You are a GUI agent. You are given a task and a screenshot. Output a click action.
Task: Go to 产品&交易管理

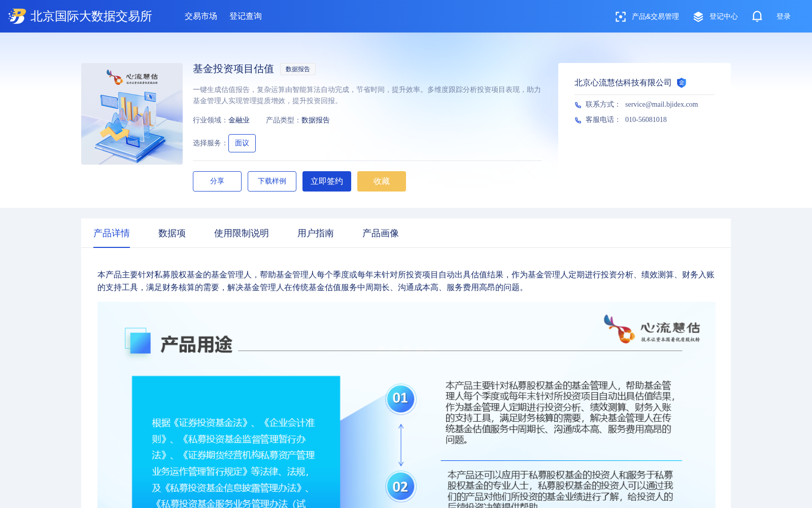point(655,17)
